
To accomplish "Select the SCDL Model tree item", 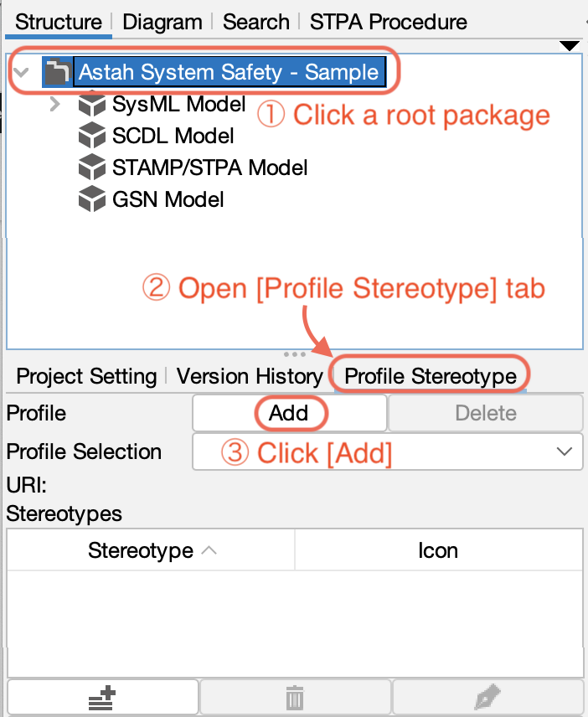I will tap(173, 136).
